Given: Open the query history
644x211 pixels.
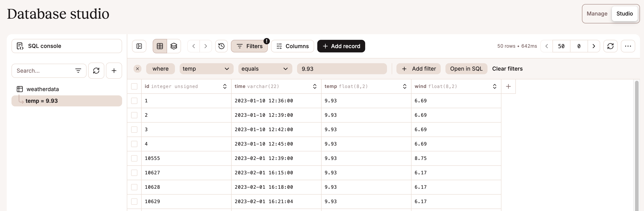Looking at the screenshot, I should click(x=221, y=46).
